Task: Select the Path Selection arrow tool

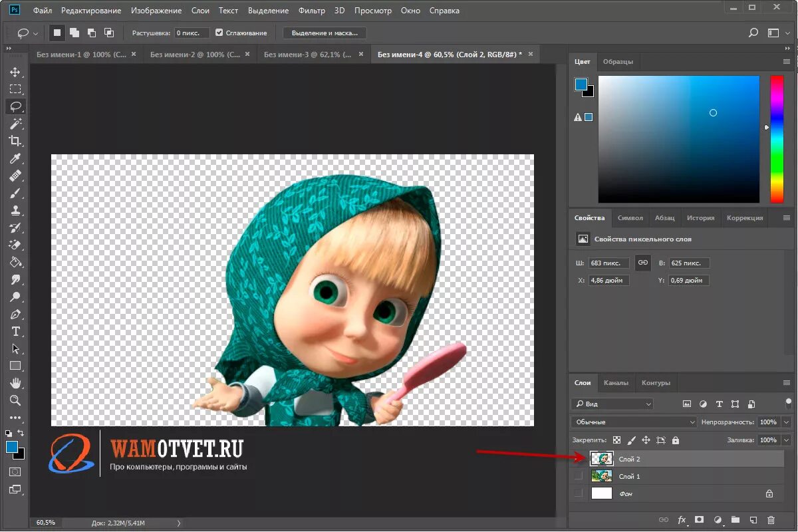Action: (x=15, y=348)
